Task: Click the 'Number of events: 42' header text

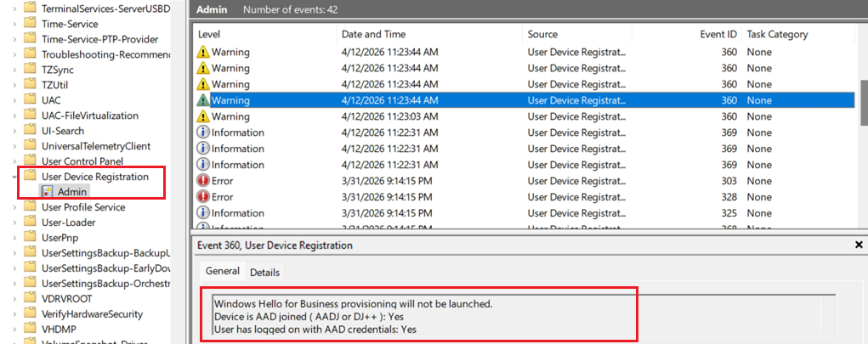Action: (291, 9)
